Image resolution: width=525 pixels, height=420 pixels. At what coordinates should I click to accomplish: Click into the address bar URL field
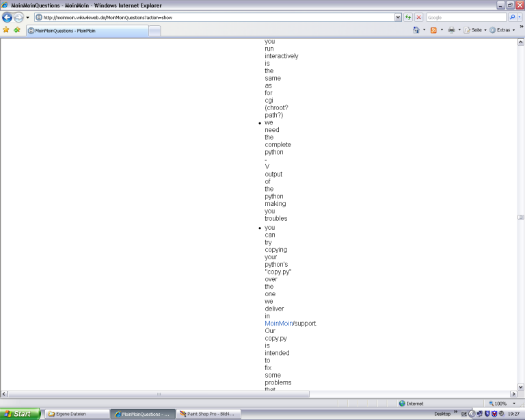coord(214,17)
